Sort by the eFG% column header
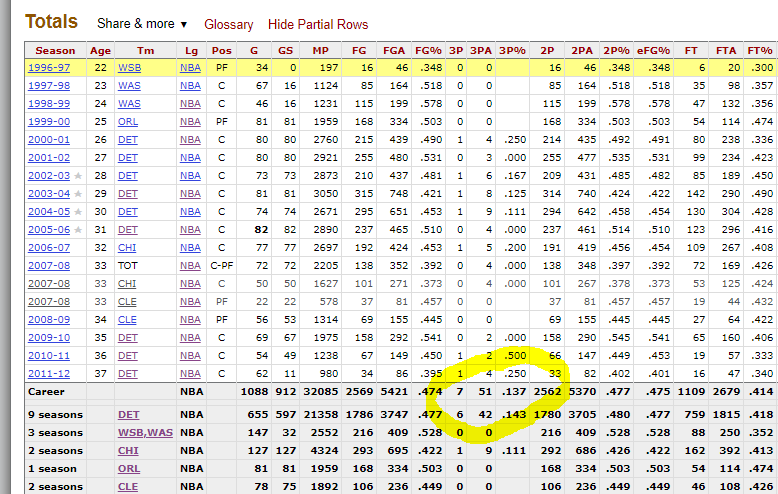 [x=653, y=51]
